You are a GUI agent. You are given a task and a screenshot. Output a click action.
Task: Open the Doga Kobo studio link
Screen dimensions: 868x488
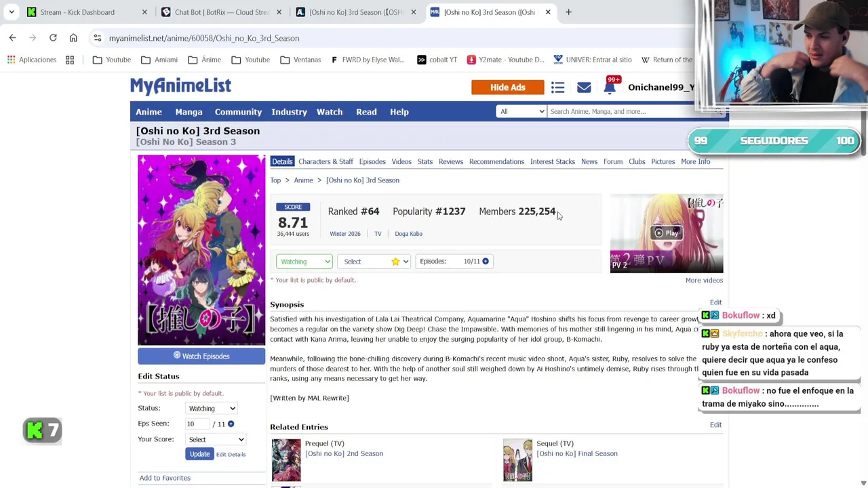[x=408, y=234]
